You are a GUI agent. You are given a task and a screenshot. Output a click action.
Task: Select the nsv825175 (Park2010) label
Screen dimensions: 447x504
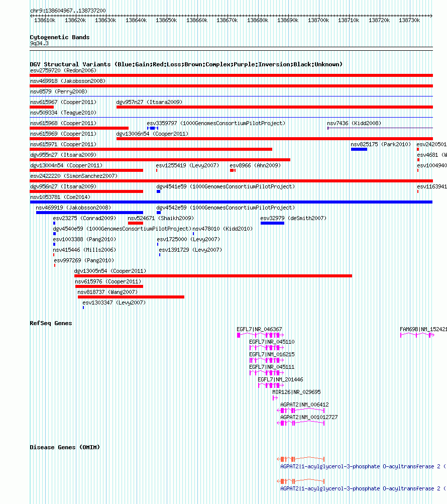(381, 144)
